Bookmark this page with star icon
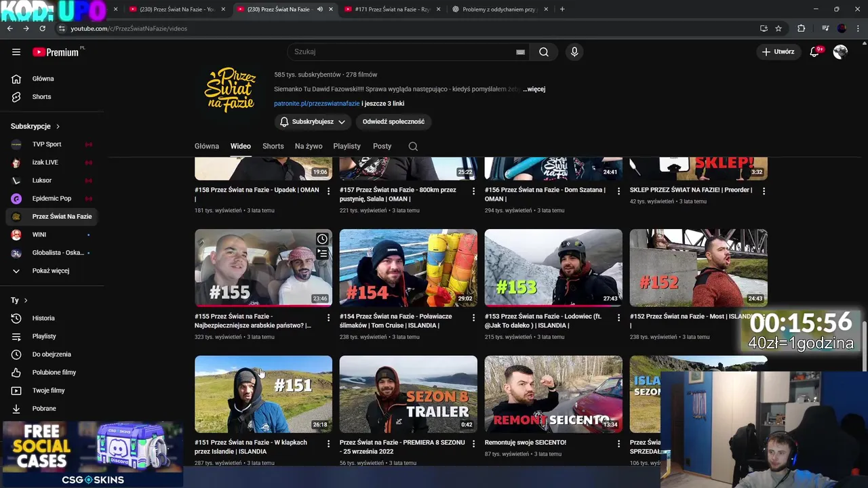Image resolution: width=868 pixels, height=488 pixels. (x=778, y=28)
